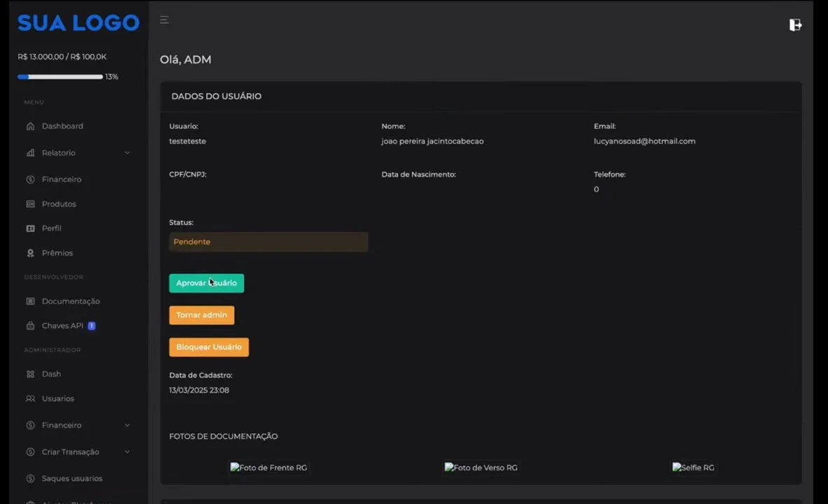
Task: Click the Chaves API lock icon
Action: coord(31,325)
